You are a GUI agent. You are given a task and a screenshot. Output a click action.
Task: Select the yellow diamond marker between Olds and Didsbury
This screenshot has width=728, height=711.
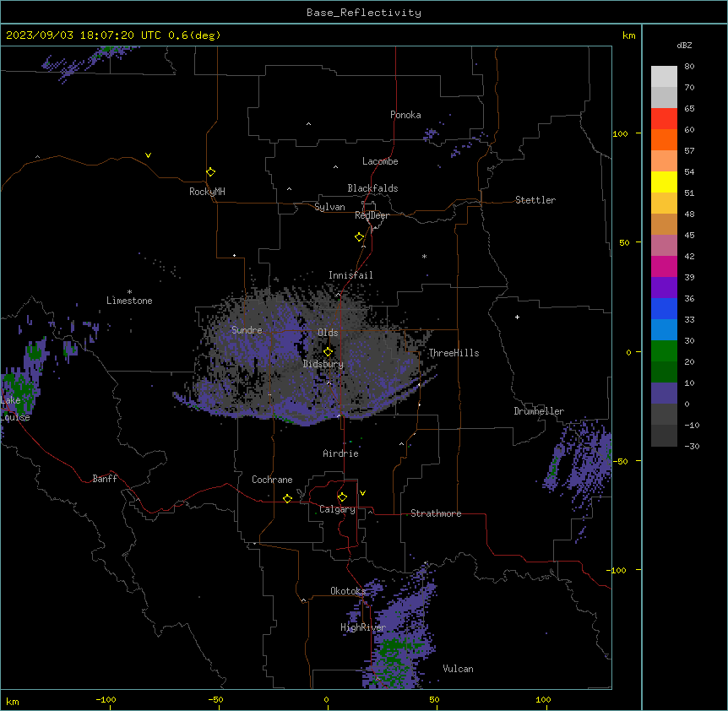329,352
